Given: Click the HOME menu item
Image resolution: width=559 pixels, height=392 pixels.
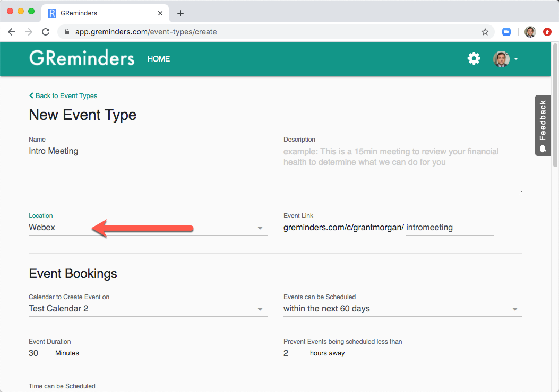Looking at the screenshot, I should (159, 59).
